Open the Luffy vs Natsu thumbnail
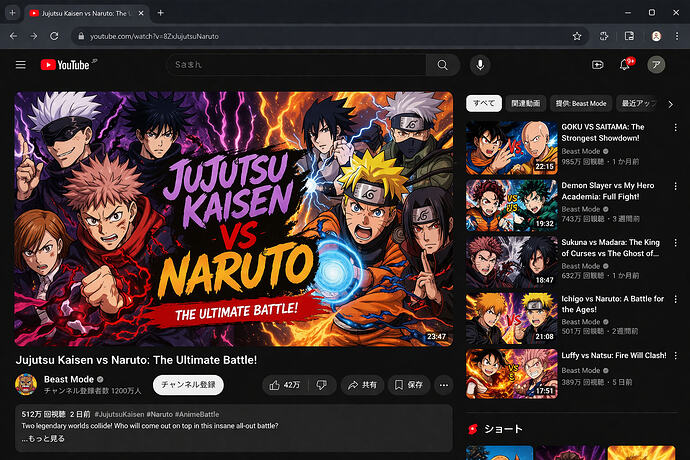The width and height of the screenshot is (690, 460). point(512,374)
